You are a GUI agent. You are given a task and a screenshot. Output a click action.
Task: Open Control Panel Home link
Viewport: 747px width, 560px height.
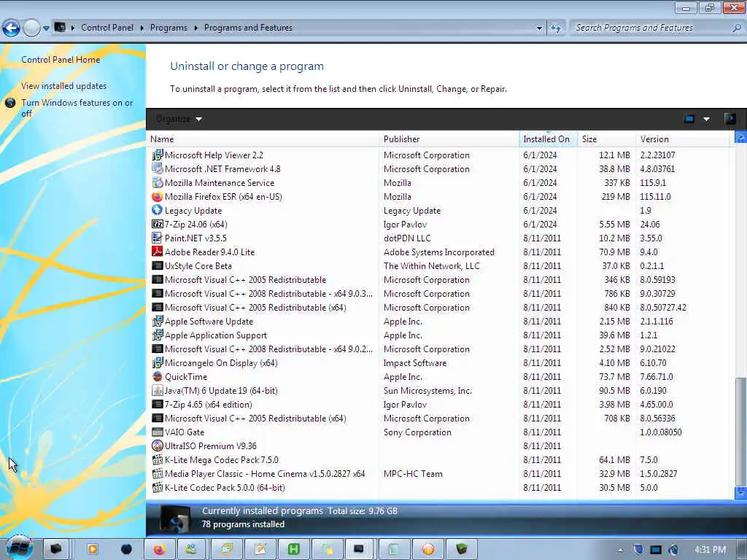coord(61,60)
